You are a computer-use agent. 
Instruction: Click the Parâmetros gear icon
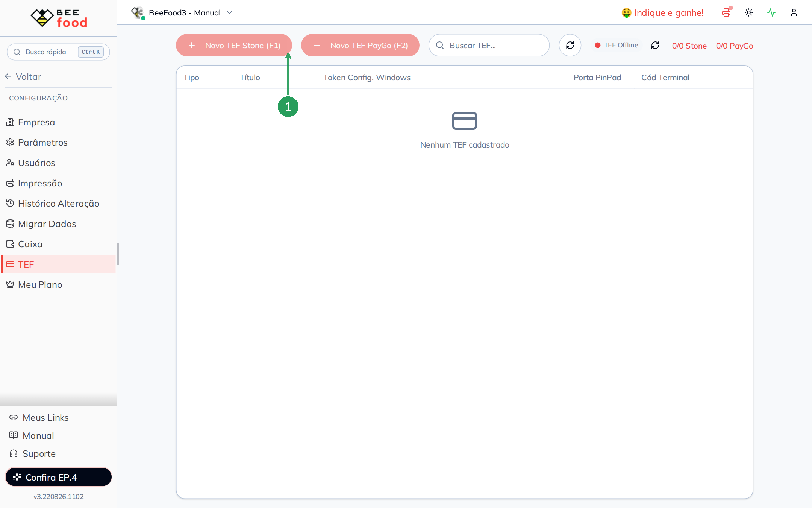[x=10, y=142]
